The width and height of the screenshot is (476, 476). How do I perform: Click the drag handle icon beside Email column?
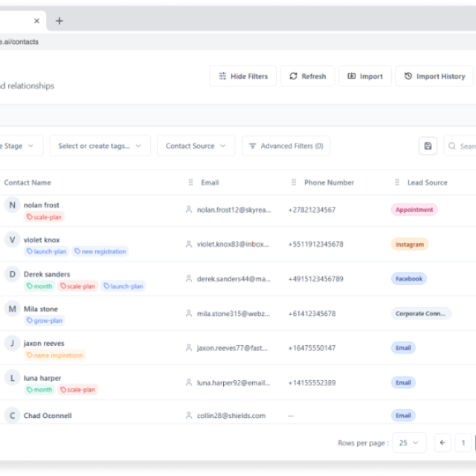191,182
